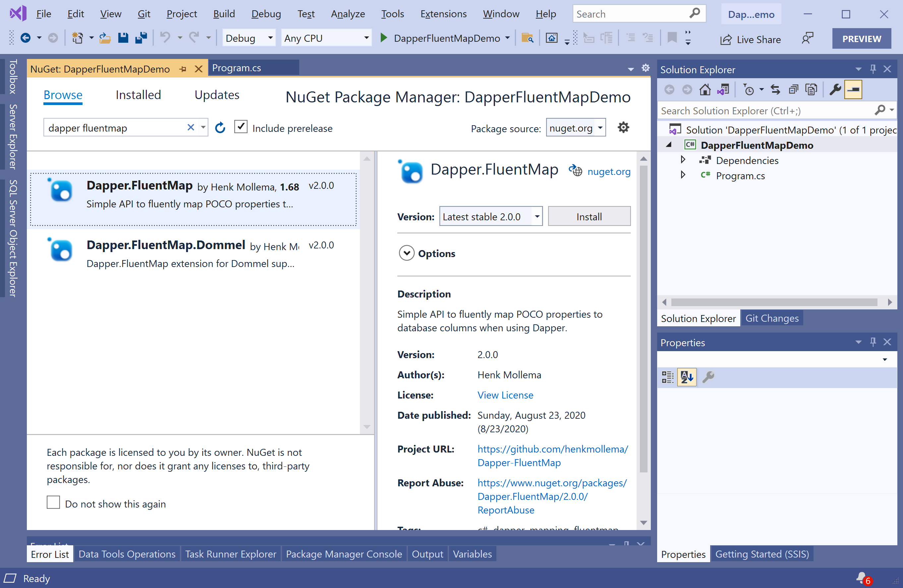The width and height of the screenshot is (903, 588).
Task: Expand the Options section
Action: [x=406, y=253]
